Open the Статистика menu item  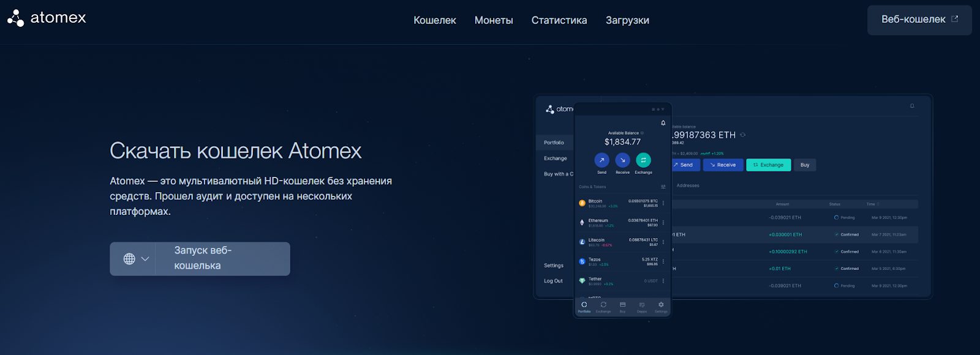click(559, 20)
